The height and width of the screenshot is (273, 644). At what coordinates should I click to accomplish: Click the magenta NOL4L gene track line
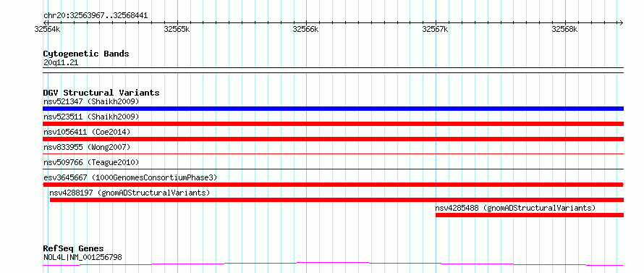tap(333, 264)
